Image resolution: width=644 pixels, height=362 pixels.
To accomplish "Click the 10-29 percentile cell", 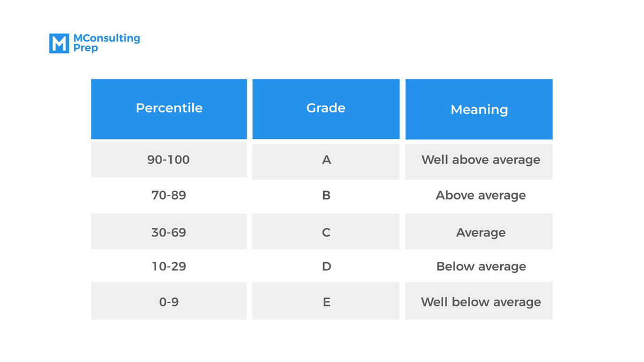I will tap(169, 267).
